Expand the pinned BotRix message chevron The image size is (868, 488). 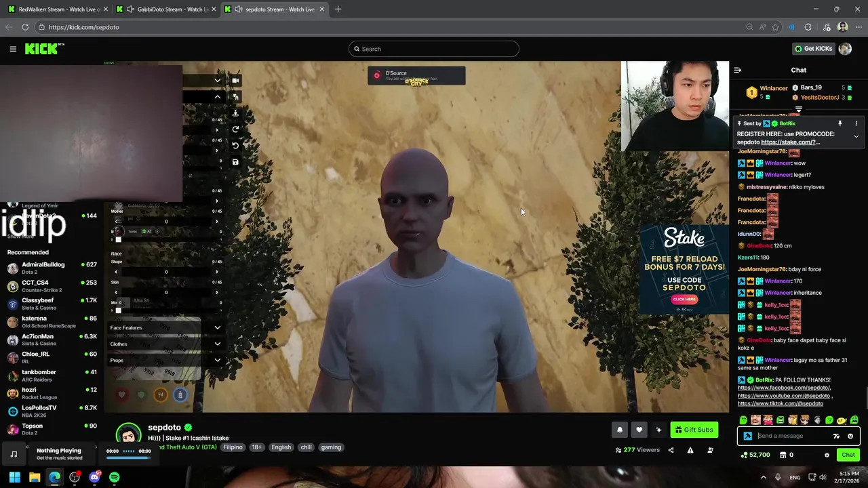pos(856,137)
